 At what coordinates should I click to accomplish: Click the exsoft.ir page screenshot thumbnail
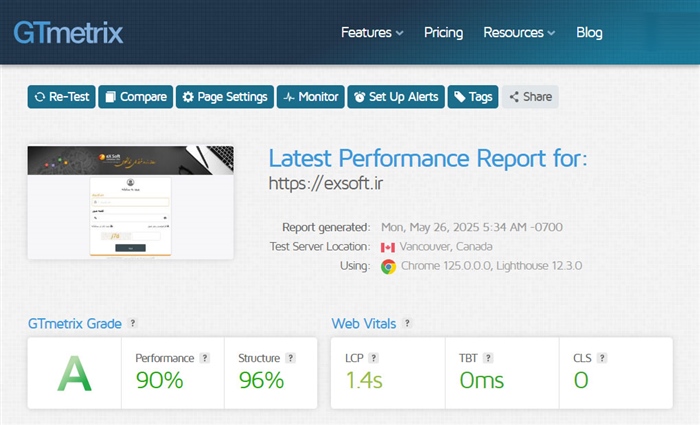[130, 203]
